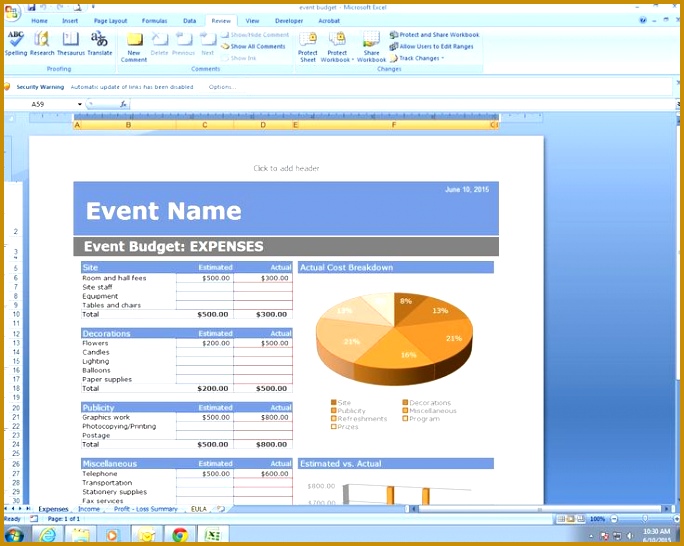Click the Actual Cost Breakdown pie chart
The width and height of the screenshot is (684, 546).
coord(394,338)
